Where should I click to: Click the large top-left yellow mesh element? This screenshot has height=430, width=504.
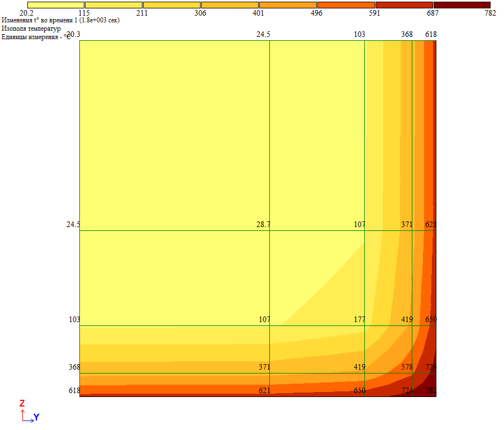point(174,135)
